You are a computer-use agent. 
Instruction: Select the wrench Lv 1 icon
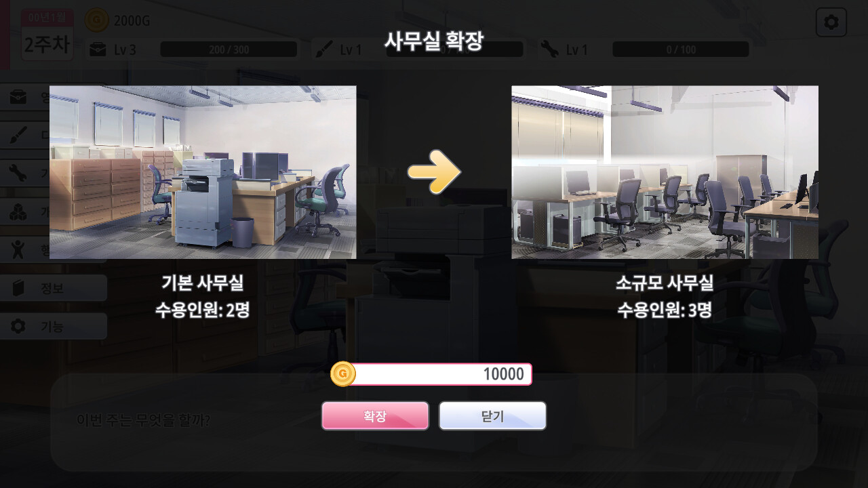click(x=551, y=49)
